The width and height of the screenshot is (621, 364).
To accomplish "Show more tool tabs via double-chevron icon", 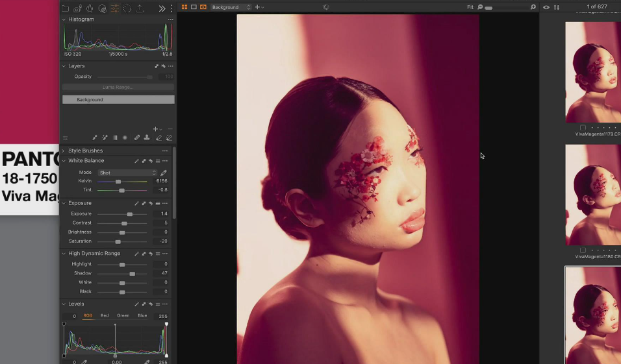I will (162, 8).
